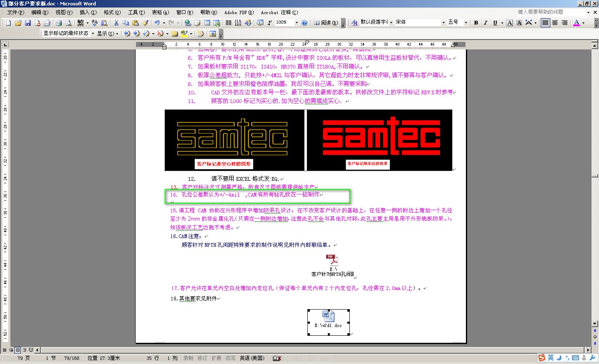Screen dimensions: 599x364
Task: Undo the last action
Action: (157, 23)
